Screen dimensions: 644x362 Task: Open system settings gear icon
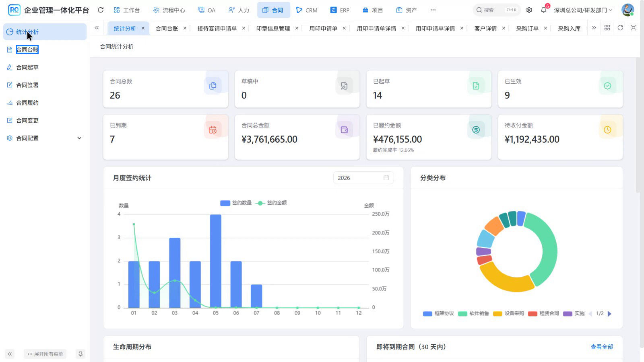click(529, 10)
